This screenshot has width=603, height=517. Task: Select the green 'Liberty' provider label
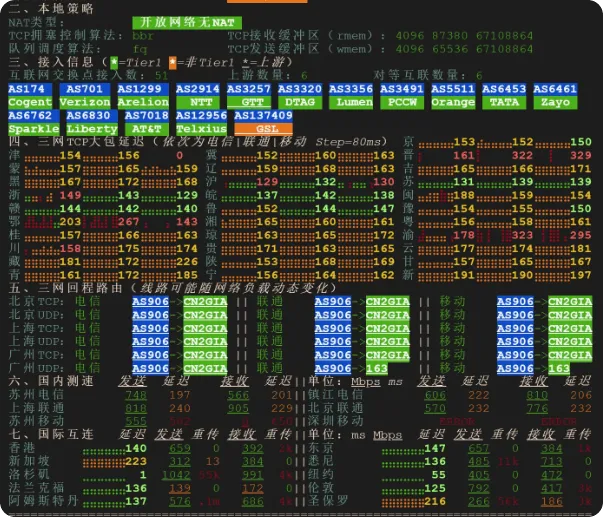(92, 129)
